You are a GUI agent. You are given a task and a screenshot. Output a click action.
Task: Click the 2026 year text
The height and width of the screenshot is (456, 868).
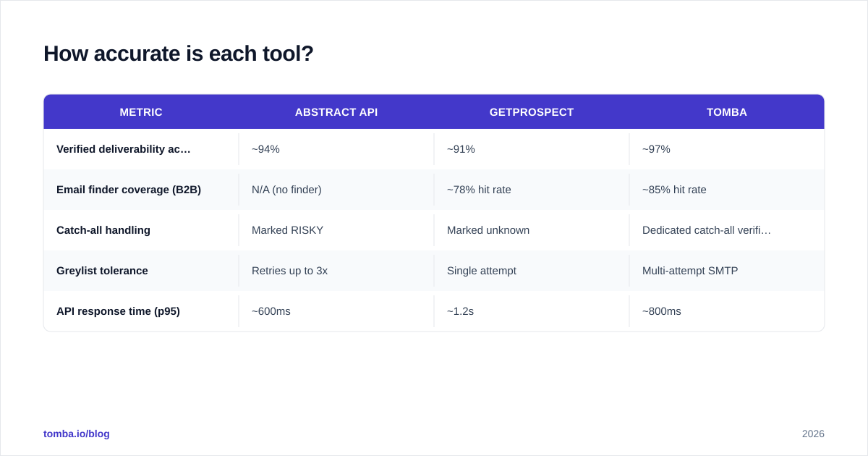coord(813,434)
